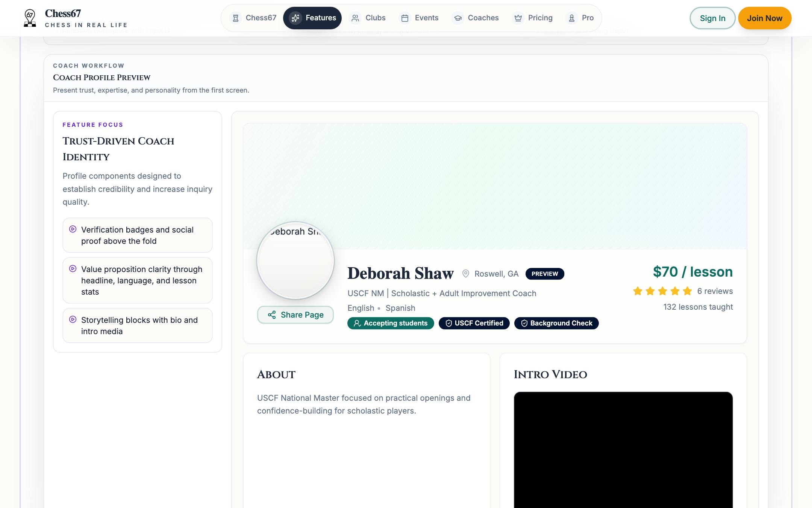This screenshot has width=812, height=508.
Task: Click the Deborah Shaw avatar circle
Action: click(295, 260)
